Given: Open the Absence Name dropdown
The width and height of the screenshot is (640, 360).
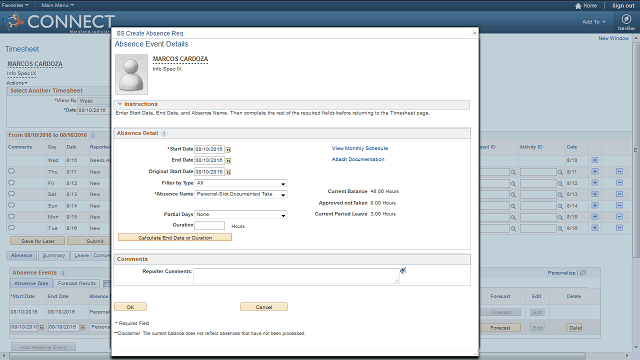Looking at the screenshot, I should click(241, 194).
